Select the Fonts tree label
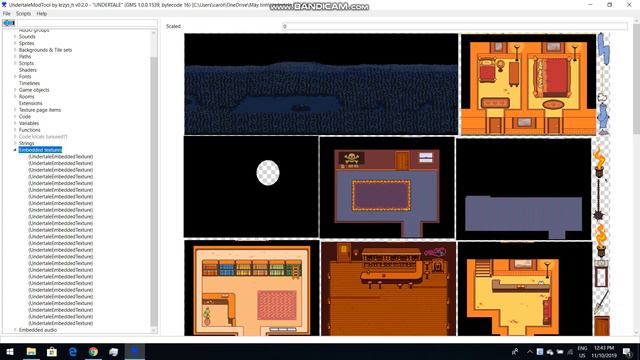The height and width of the screenshot is (360, 640). pos(25,77)
